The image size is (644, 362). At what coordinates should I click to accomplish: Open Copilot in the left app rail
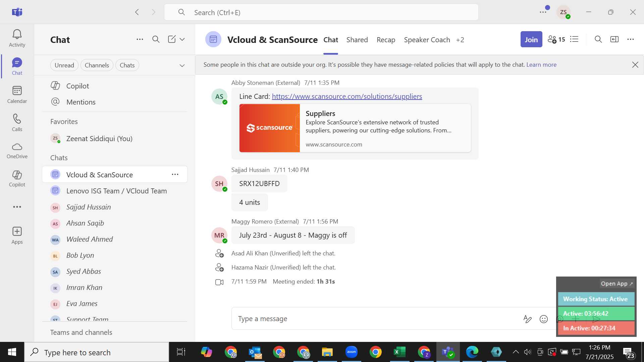click(17, 178)
